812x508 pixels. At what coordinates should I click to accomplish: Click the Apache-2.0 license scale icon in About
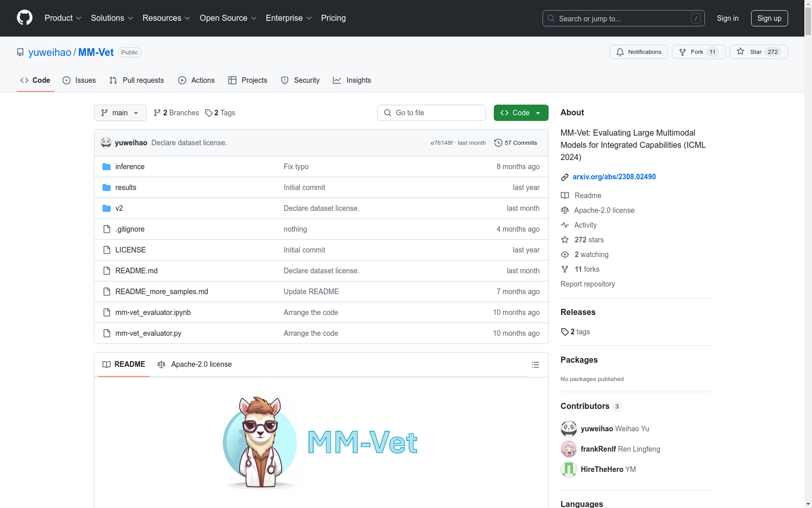(x=565, y=210)
